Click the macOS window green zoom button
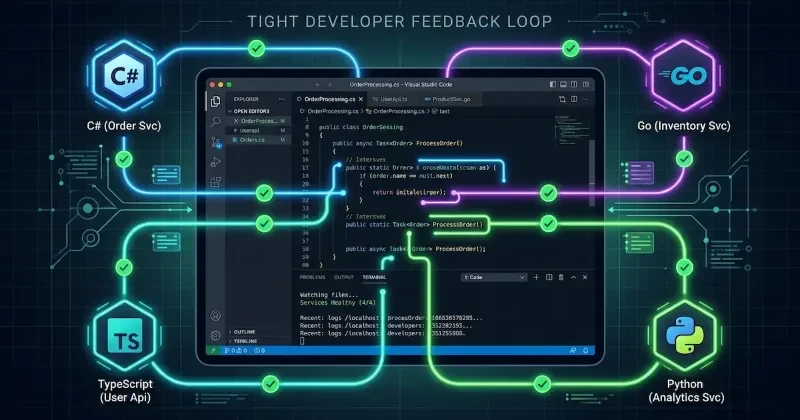 230,85
